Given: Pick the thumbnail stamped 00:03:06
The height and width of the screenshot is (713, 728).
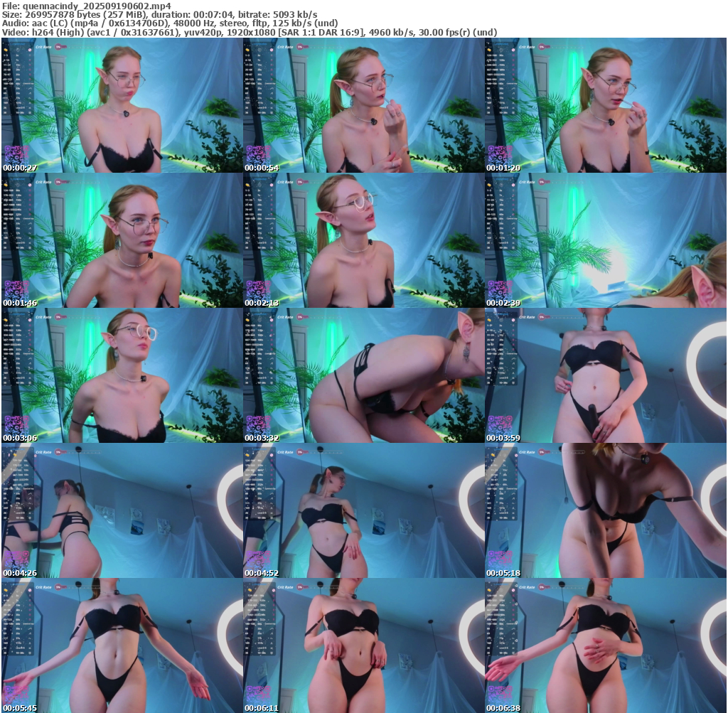Looking at the screenshot, I should pos(122,375).
